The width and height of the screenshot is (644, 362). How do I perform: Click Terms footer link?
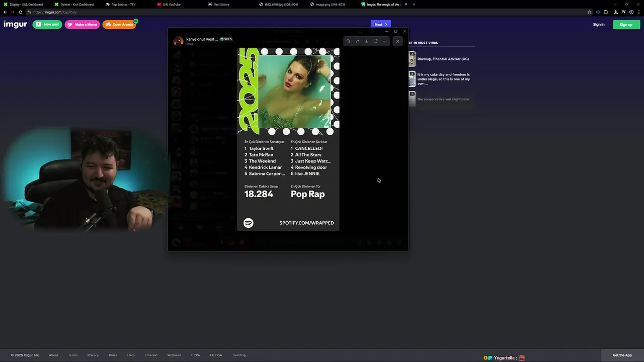pos(73,355)
